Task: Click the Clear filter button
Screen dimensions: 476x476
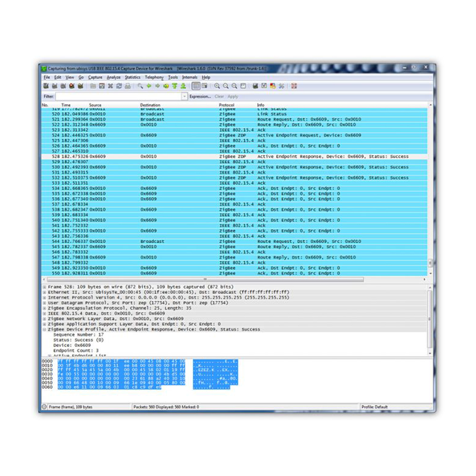Action: tap(219, 97)
